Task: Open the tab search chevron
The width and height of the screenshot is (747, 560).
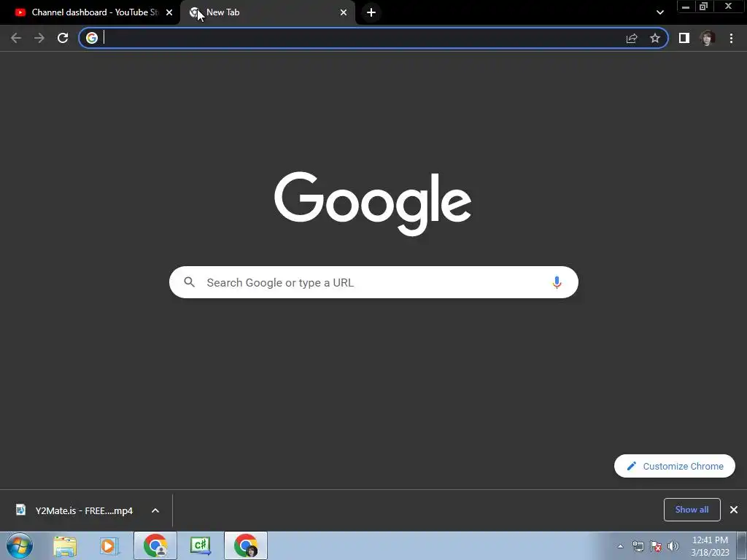Action: click(x=659, y=12)
